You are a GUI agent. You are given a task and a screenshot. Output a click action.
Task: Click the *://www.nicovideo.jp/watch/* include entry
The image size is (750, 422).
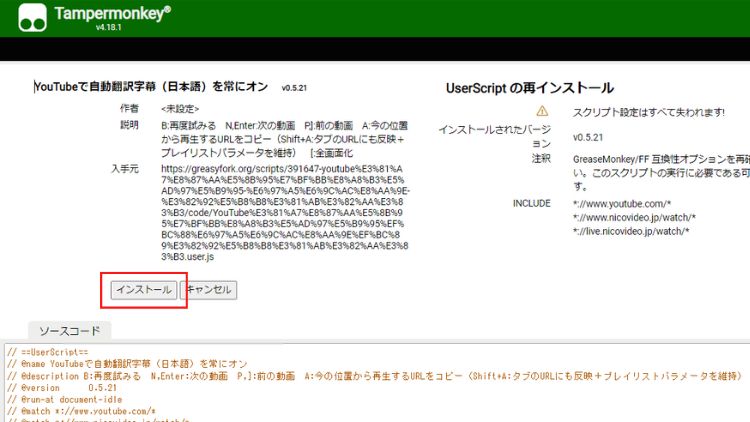coord(634,218)
